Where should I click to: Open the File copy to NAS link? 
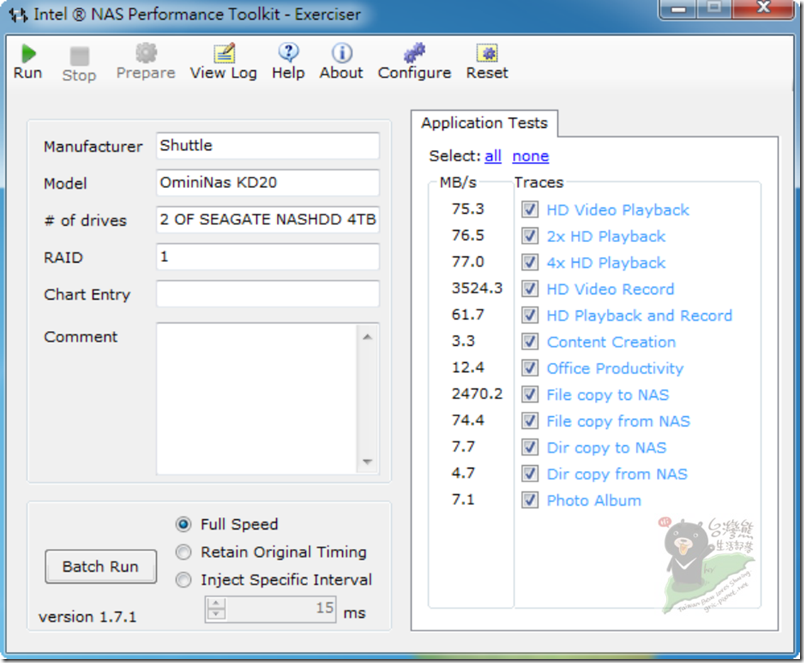click(x=608, y=395)
